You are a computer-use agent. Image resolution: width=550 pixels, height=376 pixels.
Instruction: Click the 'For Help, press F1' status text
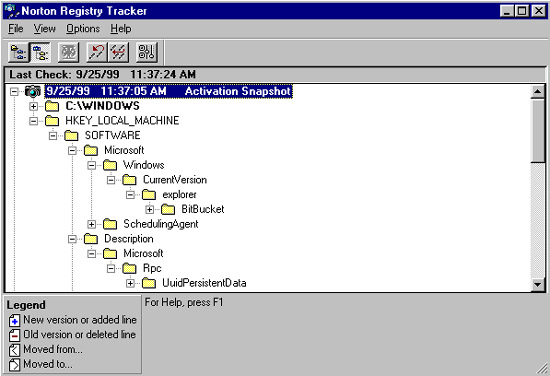tap(184, 302)
